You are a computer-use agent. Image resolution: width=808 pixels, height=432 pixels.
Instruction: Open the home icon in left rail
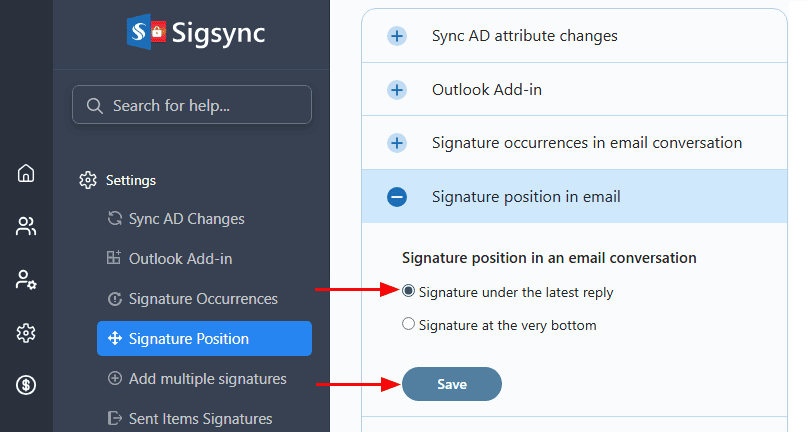(26, 173)
